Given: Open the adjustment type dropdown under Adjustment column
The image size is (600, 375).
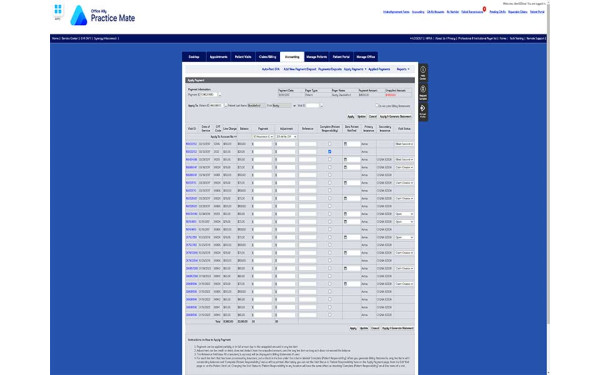Looking at the screenshot, I should click(286, 137).
